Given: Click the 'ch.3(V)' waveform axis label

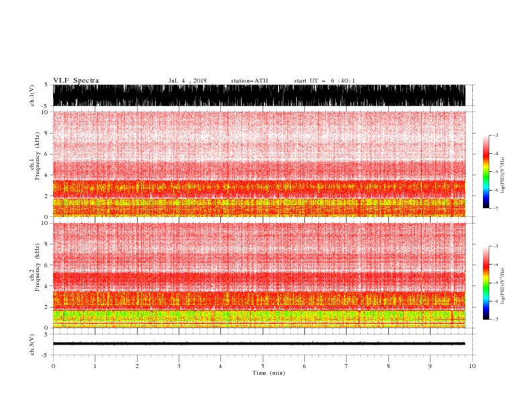Looking at the screenshot, I should [32, 345].
